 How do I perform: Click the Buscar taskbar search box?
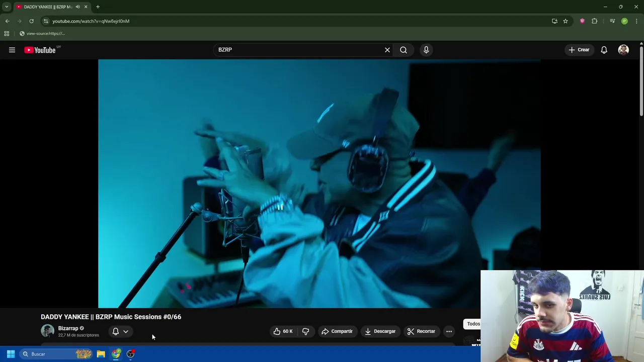pos(56,354)
